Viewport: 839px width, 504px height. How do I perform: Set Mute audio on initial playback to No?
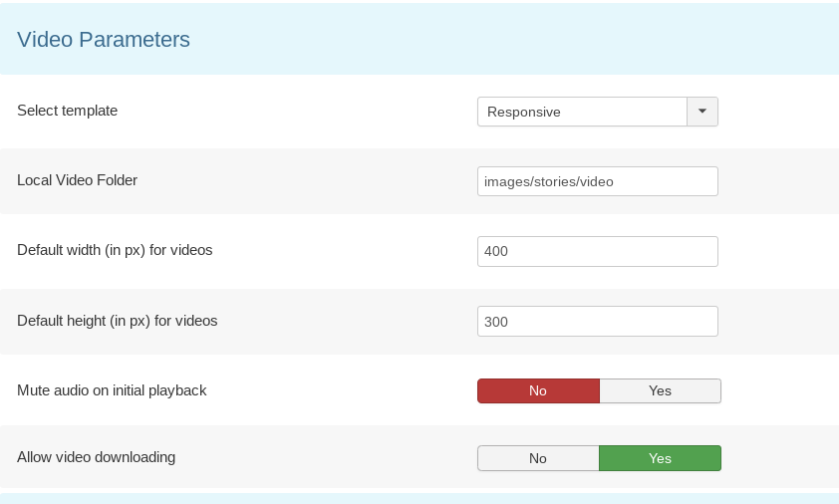pyautogui.click(x=538, y=390)
